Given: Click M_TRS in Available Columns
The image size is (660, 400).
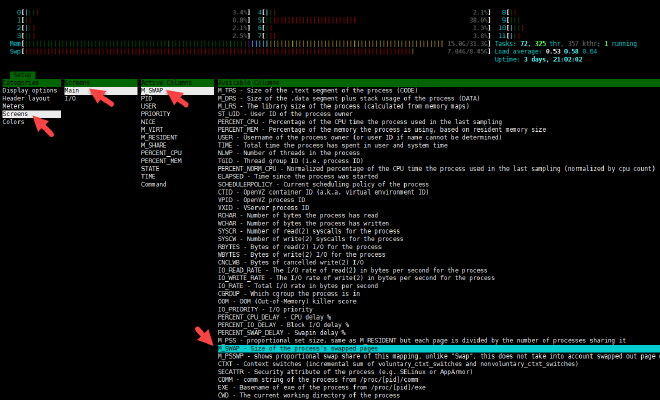Looking at the screenshot, I should 228,91.
